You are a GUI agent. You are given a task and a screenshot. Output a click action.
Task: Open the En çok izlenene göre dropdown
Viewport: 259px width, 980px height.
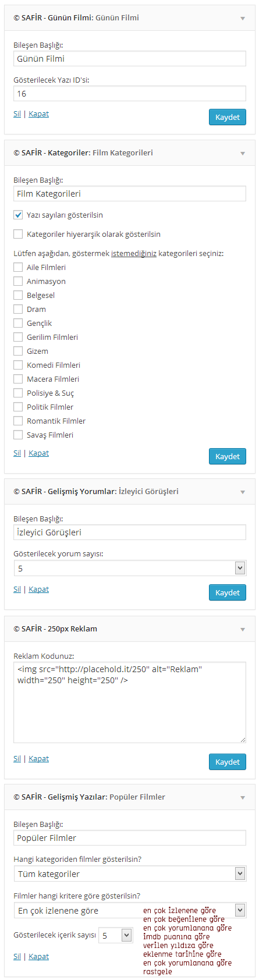(130, 910)
